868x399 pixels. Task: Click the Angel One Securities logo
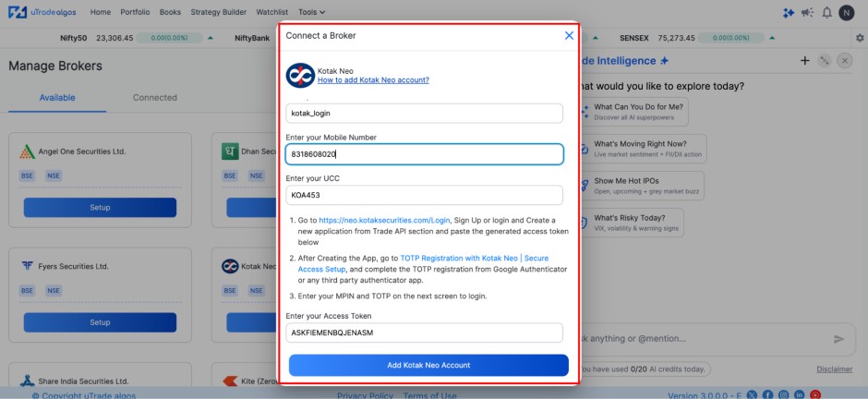pos(27,151)
